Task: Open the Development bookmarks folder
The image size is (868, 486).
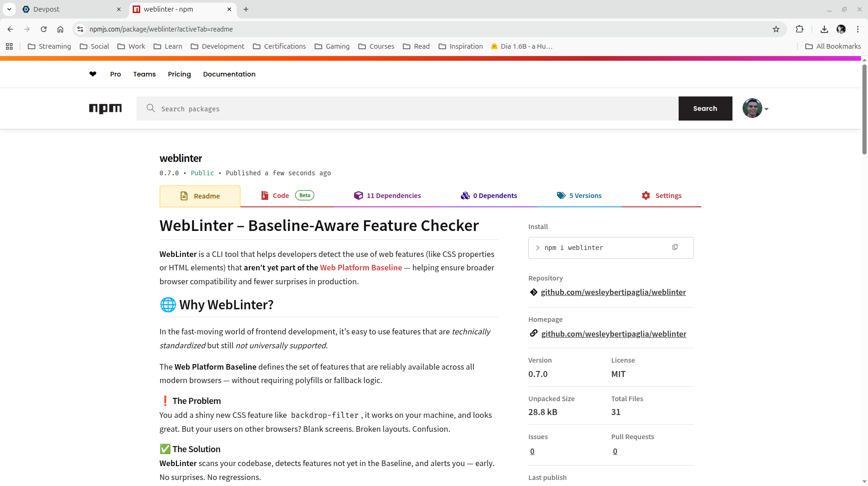Action: (218, 46)
